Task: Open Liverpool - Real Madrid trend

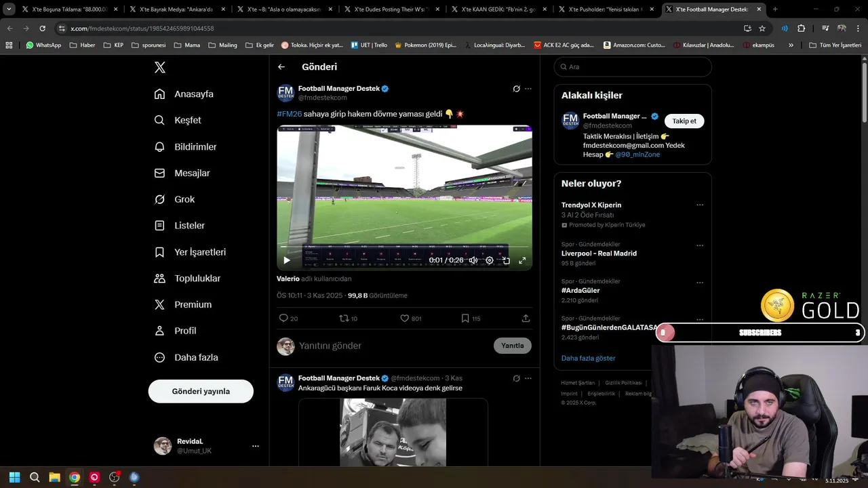Action: (x=599, y=253)
